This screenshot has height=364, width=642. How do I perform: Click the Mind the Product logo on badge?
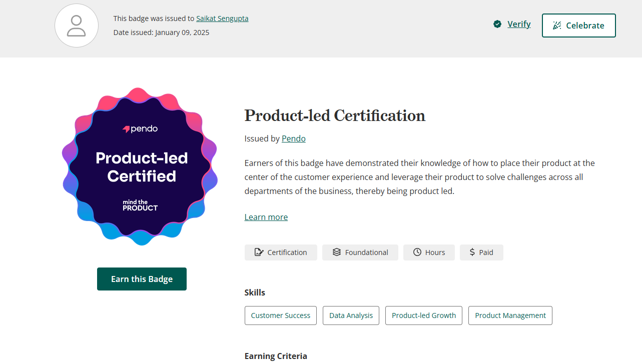click(140, 205)
